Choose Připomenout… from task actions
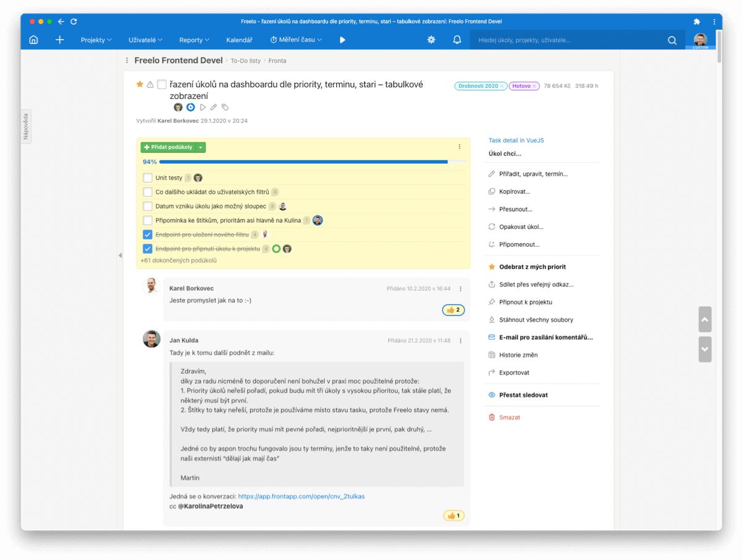The height and width of the screenshot is (560, 743). [519, 244]
